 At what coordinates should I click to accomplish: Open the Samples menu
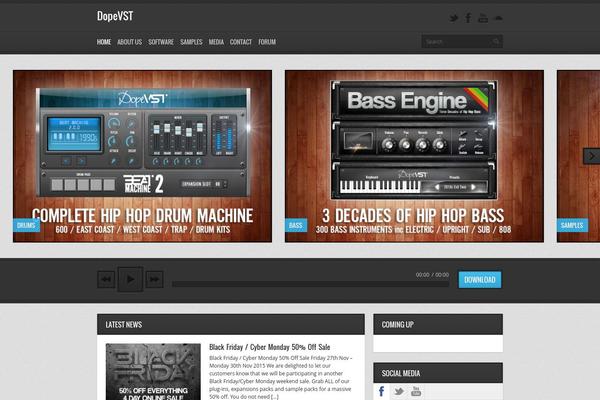coord(191,42)
